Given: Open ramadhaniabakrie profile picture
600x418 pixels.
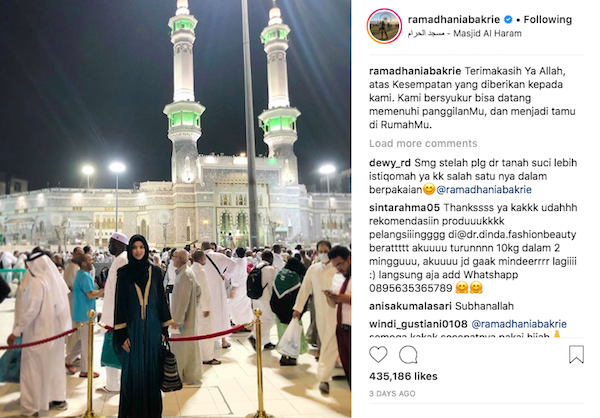Looking at the screenshot, I should pos(384,26).
